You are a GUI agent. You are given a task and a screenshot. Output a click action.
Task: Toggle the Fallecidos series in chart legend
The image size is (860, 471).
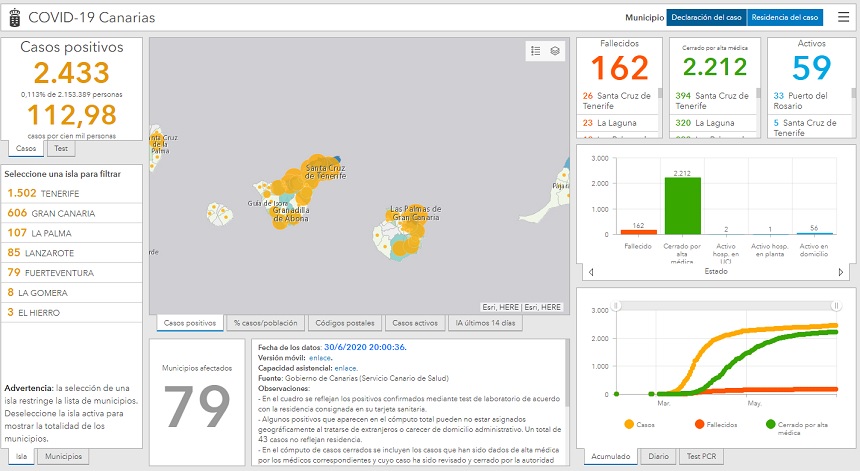click(706, 423)
